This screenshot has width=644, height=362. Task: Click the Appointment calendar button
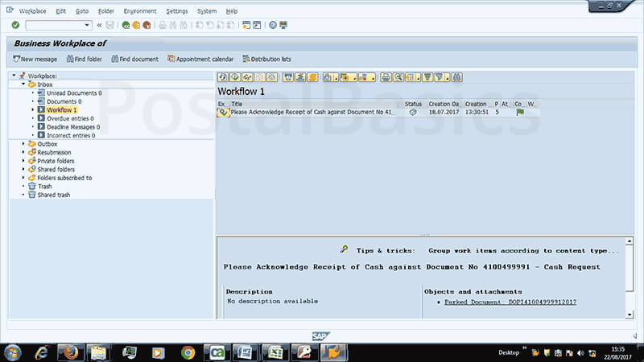tap(200, 59)
